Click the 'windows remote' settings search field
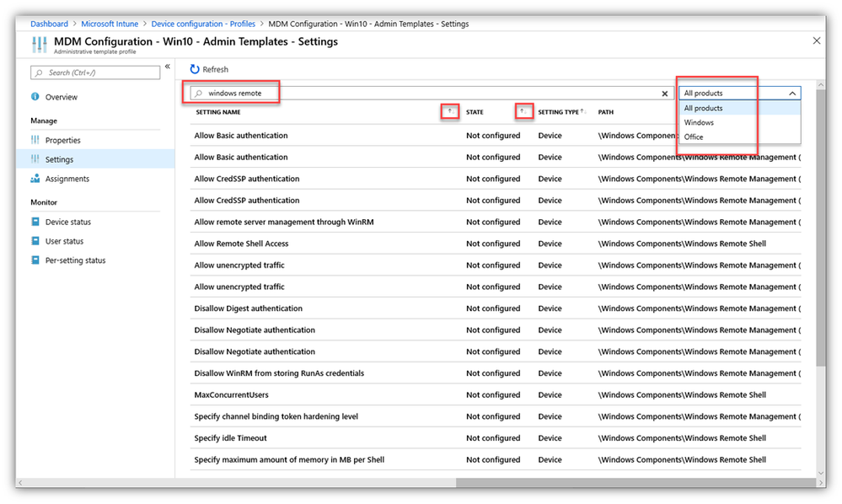This screenshot has height=504, width=842. click(432, 94)
